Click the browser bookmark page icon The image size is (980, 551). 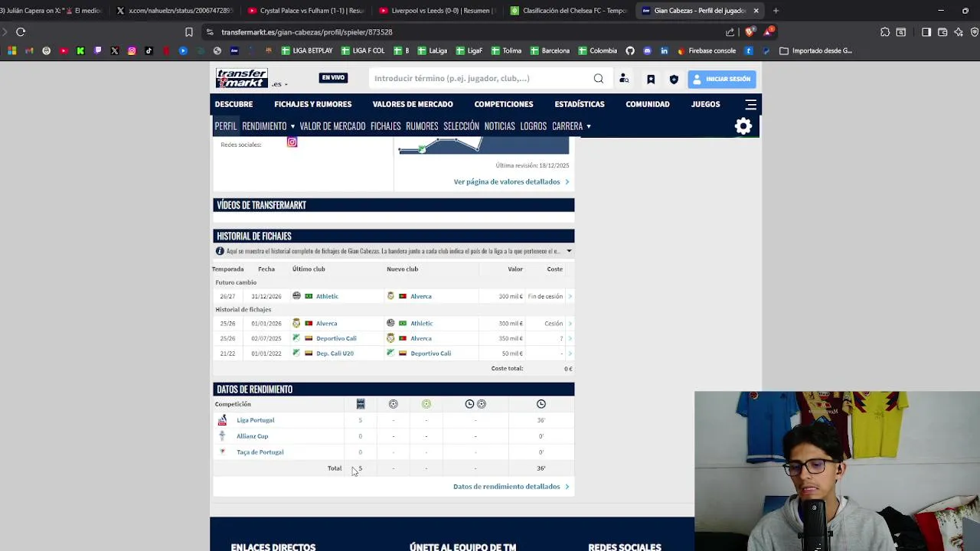click(189, 32)
